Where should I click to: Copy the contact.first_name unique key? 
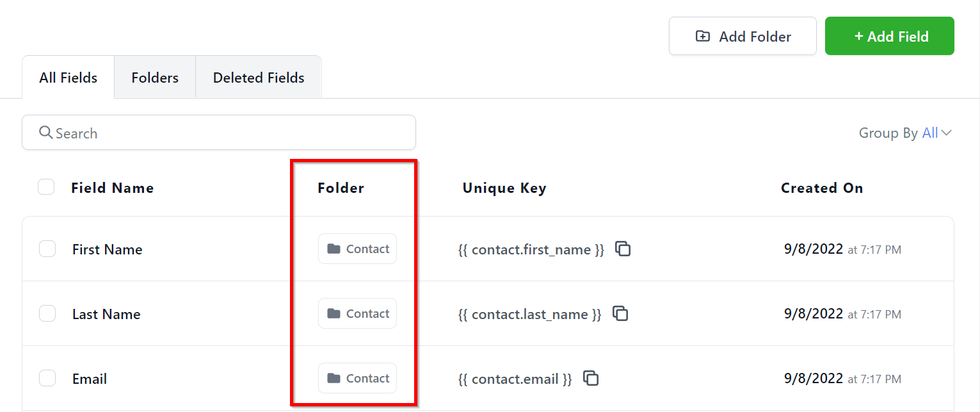[623, 249]
